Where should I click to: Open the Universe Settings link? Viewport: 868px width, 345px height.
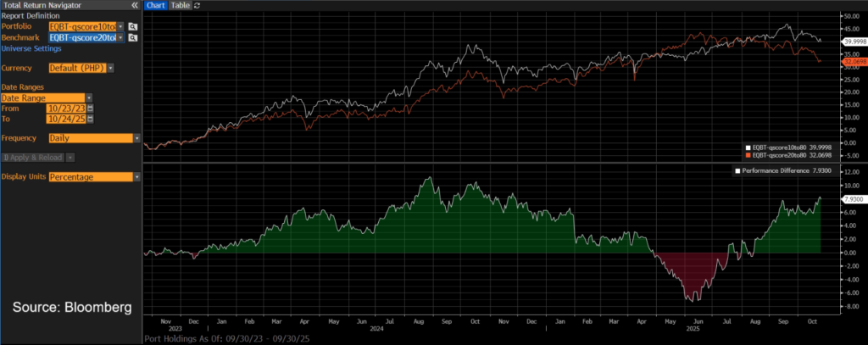(x=31, y=48)
